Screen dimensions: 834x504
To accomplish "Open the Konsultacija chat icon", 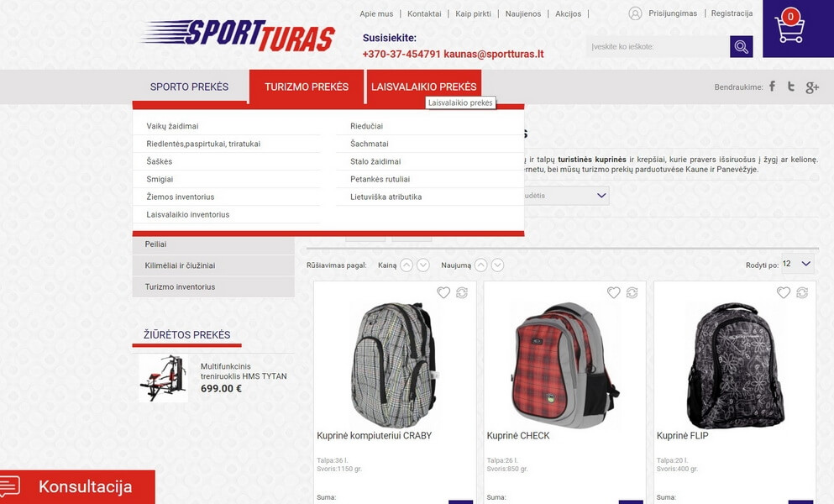I will pyautogui.click(x=9, y=486).
